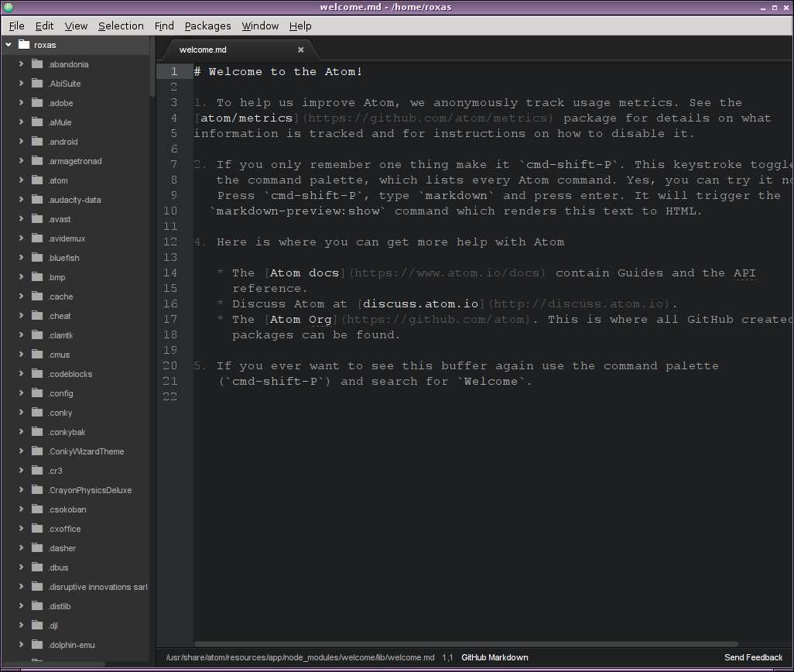Click the .djl folder icon

pyautogui.click(x=37, y=625)
